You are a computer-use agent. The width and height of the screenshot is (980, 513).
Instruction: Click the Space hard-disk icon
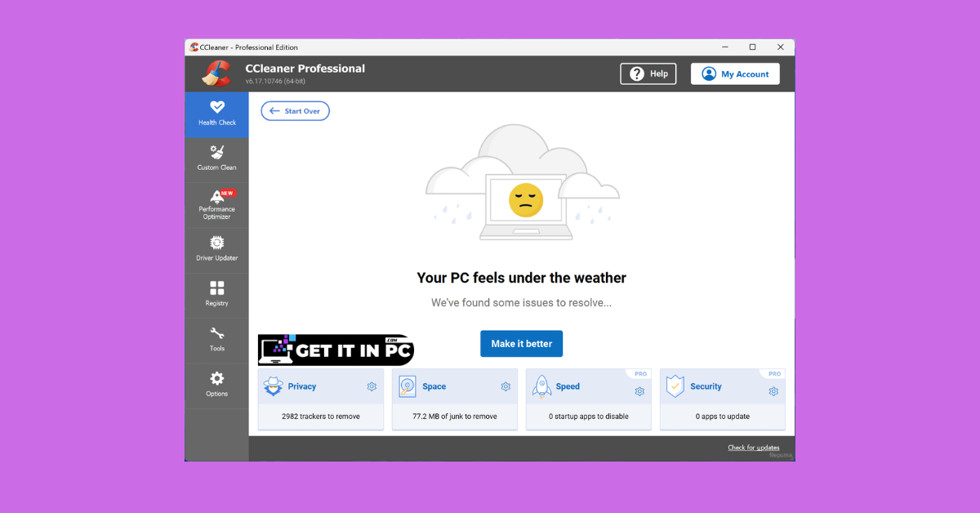pos(407,387)
